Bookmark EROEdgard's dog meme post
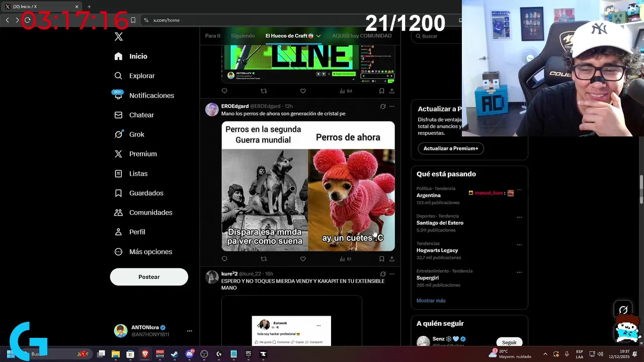The width and height of the screenshot is (644, 362). (x=381, y=259)
